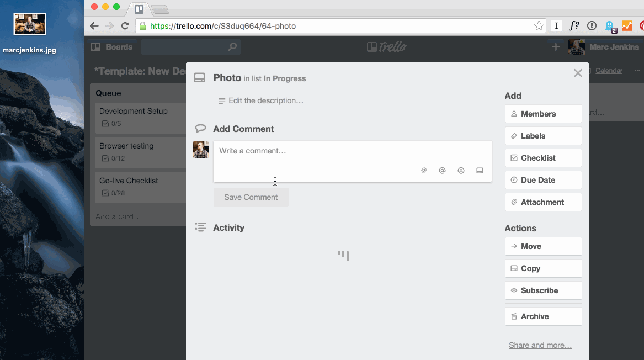Open the Share and more link

click(x=540, y=345)
